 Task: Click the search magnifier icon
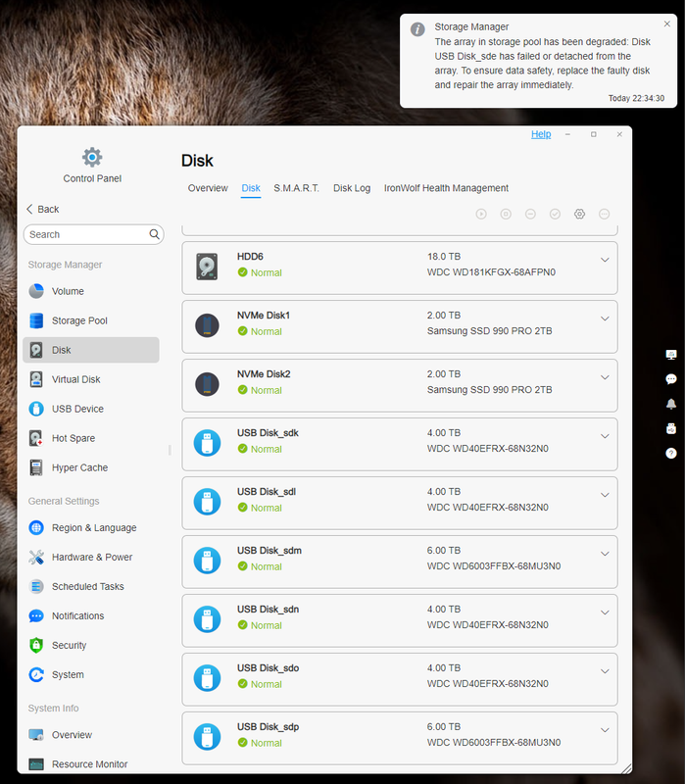pos(155,234)
